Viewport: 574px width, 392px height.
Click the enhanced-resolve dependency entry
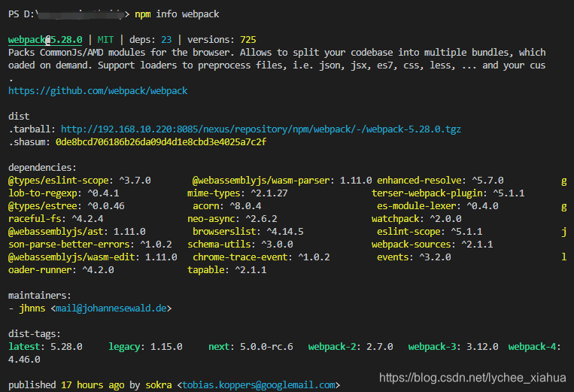(440, 181)
